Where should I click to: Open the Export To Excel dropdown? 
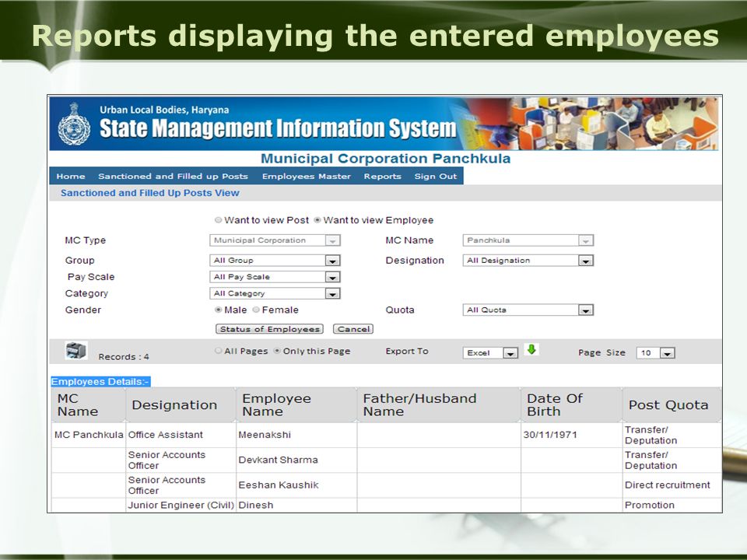click(x=490, y=353)
